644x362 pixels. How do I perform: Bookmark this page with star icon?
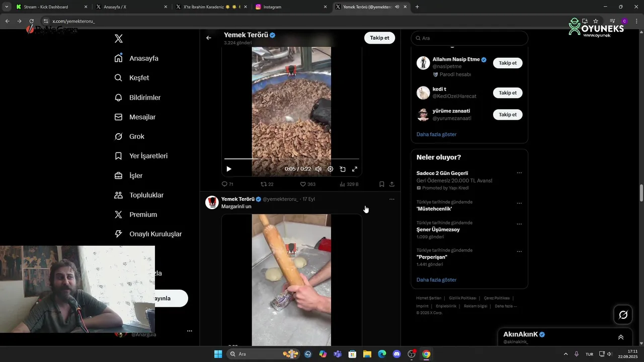coord(596,21)
